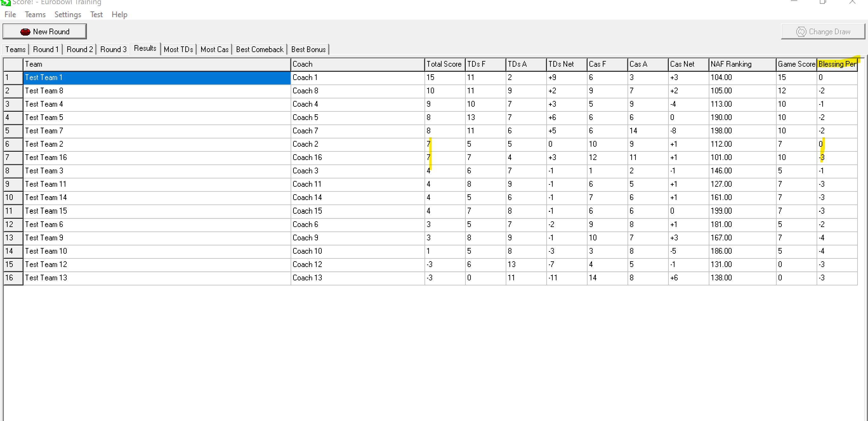Click NAF Ranking value 199.00

742,211
